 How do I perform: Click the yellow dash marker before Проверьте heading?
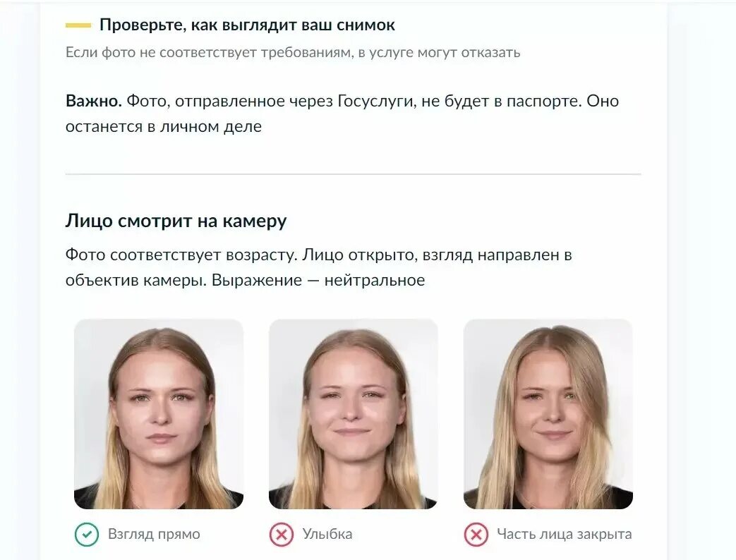pyautogui.click(x=78, y=25)
